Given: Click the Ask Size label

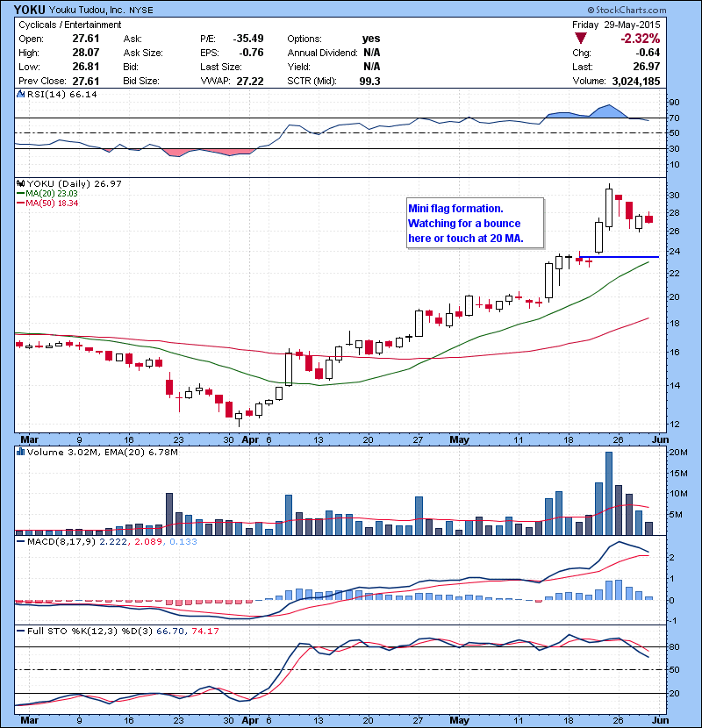Looking at the screenshot, I should (143, 53).
